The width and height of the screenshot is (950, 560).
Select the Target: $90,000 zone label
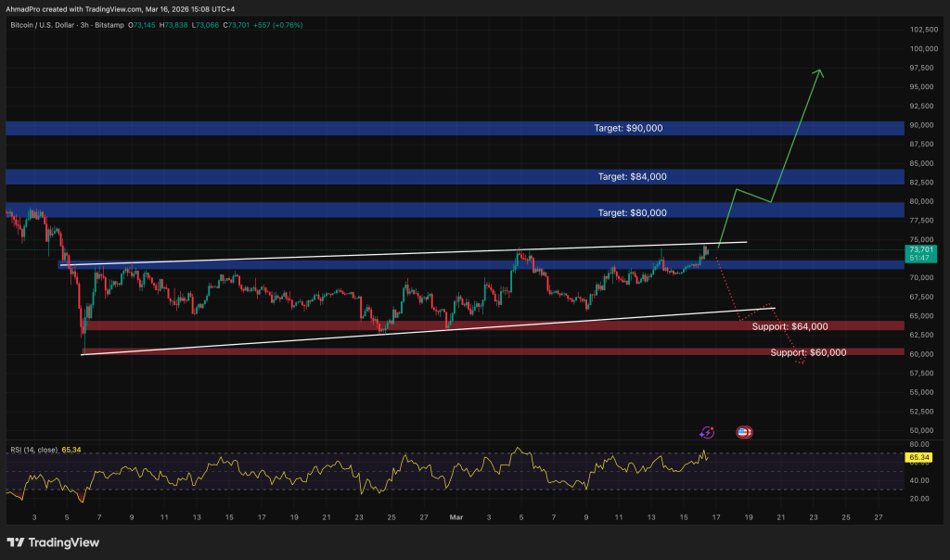(x=628, y=128)
